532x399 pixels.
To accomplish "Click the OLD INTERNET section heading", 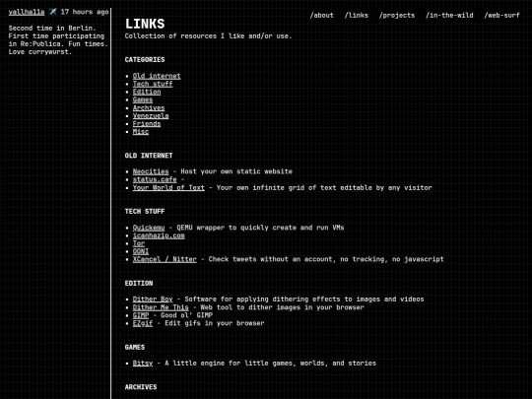I will click(x=149, y=156).
